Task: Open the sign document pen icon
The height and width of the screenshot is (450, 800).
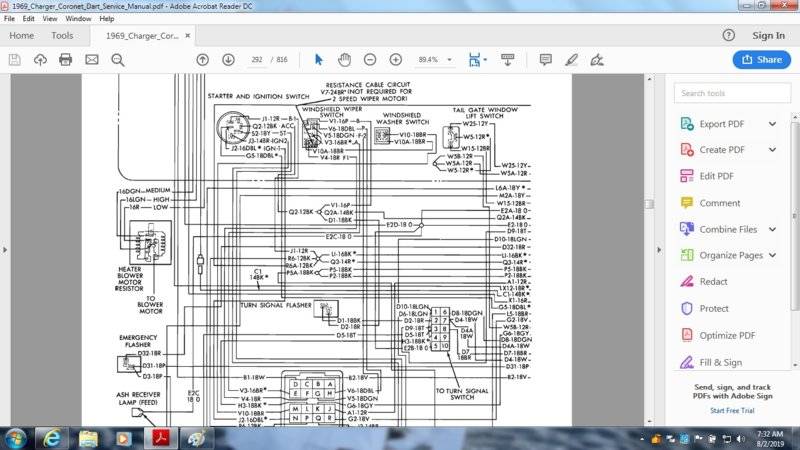Action: (x=597, y=60)
